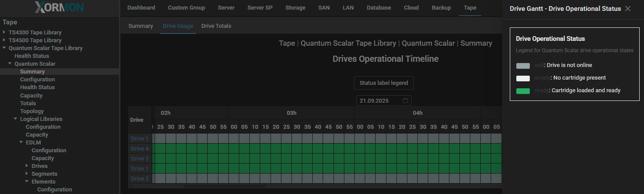Select the Summary tree item
This screenshot has width=644, height=194.
pos(32,71)
